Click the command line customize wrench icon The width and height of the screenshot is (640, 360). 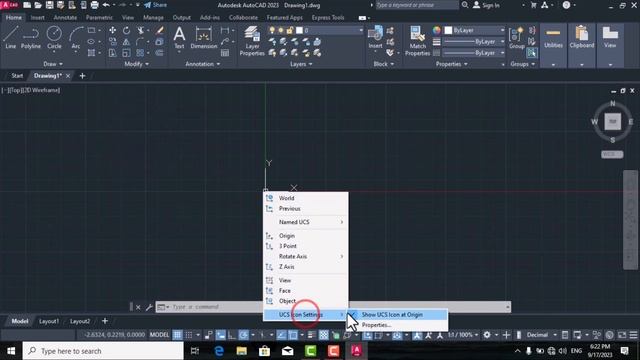tap(149, 307)
